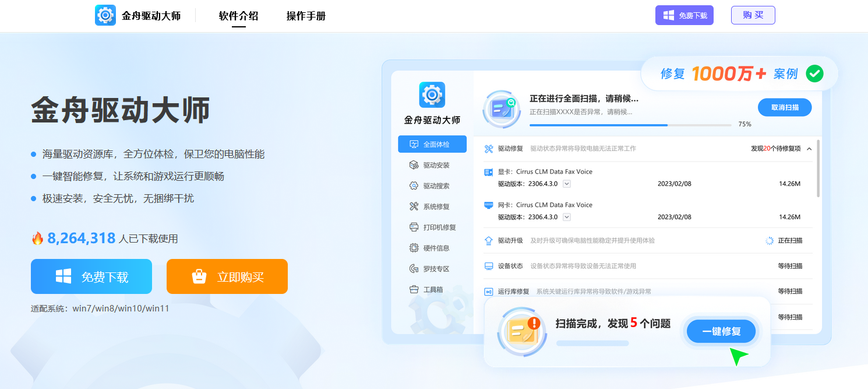
Task: Click the 购买 header button
Action: point(753,15)
